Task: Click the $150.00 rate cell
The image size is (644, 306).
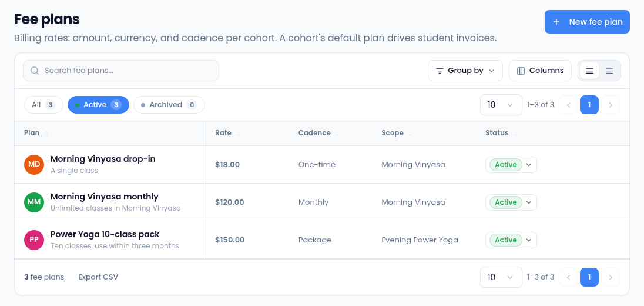Action: click(x=230, y=240)
